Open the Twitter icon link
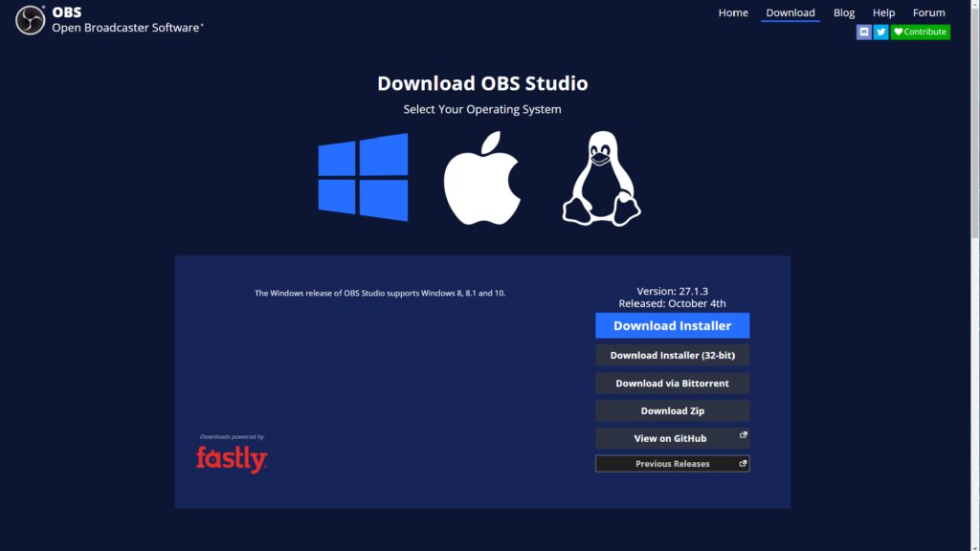The height and width of the screenshot is (551, 980). point(880,32)
